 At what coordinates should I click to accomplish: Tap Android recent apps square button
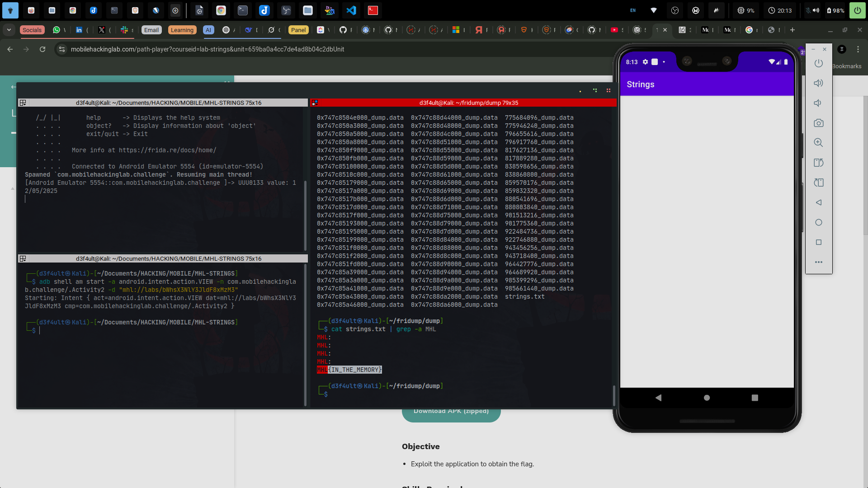click(x=755, y=398)
